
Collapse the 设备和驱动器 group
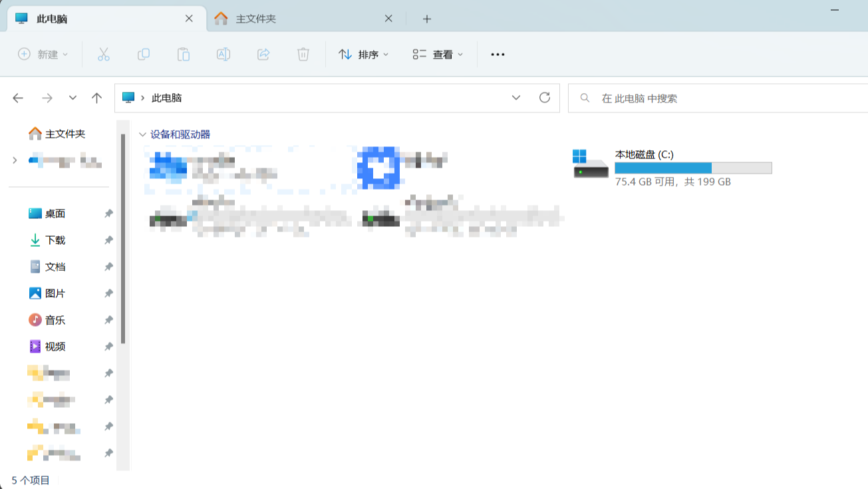click(x=142, y=134)
